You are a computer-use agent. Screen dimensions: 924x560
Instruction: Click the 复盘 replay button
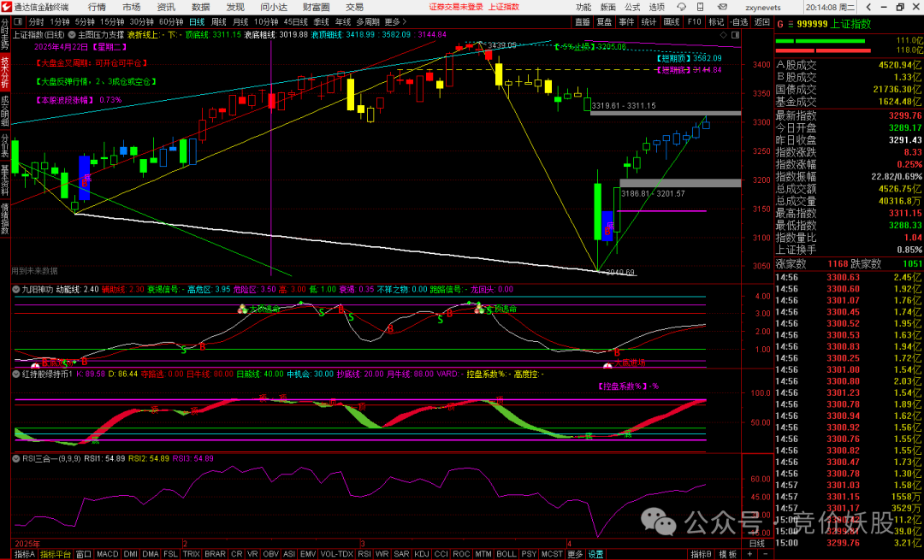(x=604, y=21)
